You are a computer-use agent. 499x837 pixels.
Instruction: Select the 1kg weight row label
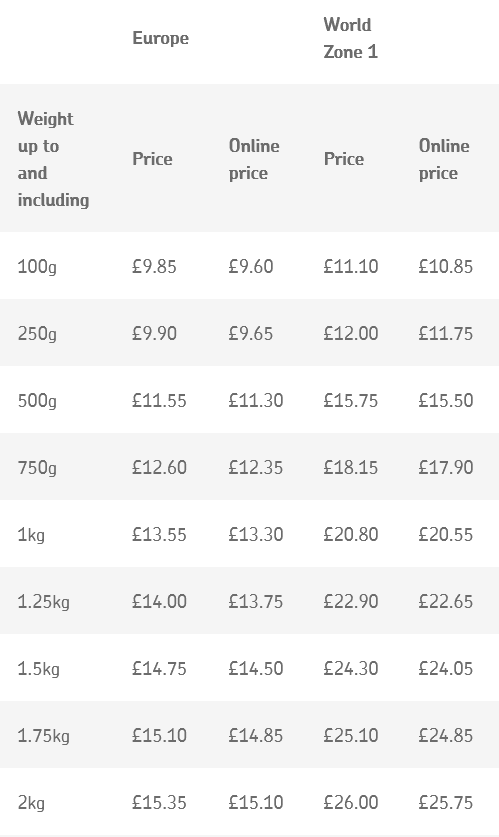(31, 535)
